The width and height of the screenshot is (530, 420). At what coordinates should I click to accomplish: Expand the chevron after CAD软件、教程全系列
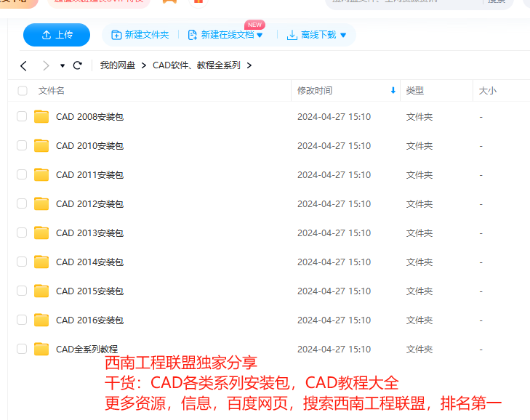click(x=249, y=65)
